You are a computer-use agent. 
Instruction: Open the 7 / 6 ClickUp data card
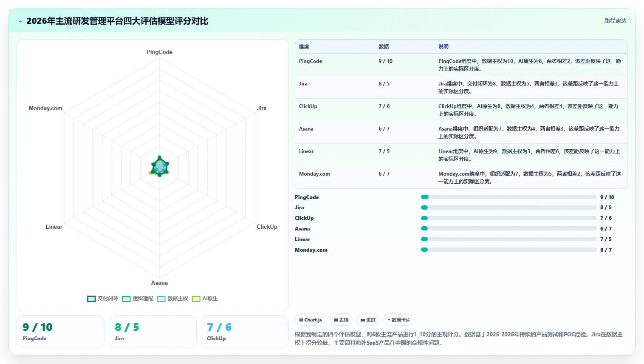(245, 331)
